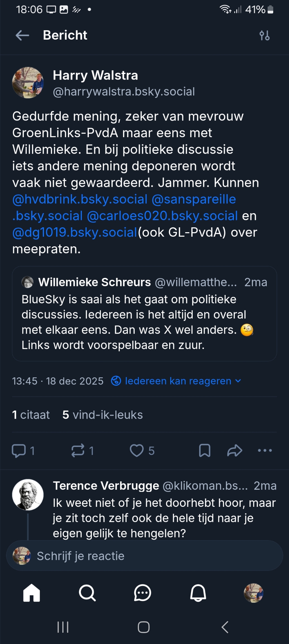Go back using the top arrow
Image resolution: width=289 pixels, height=644 pixels.
(x=22, y=35)
